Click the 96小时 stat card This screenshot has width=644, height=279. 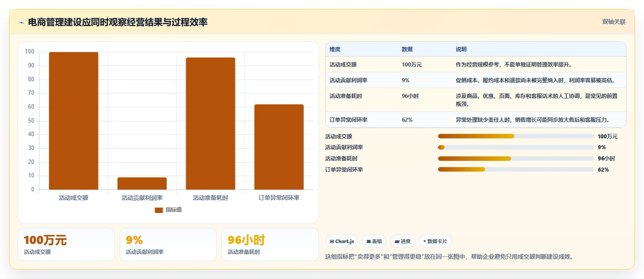click(x=270, y=244)
